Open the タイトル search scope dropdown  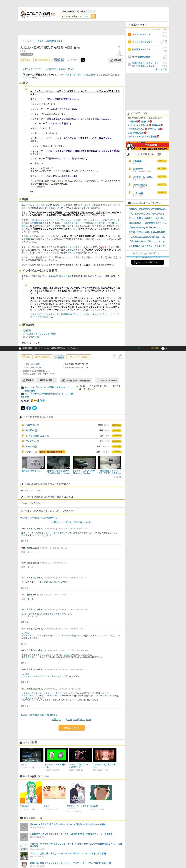[x=87, y=11]
